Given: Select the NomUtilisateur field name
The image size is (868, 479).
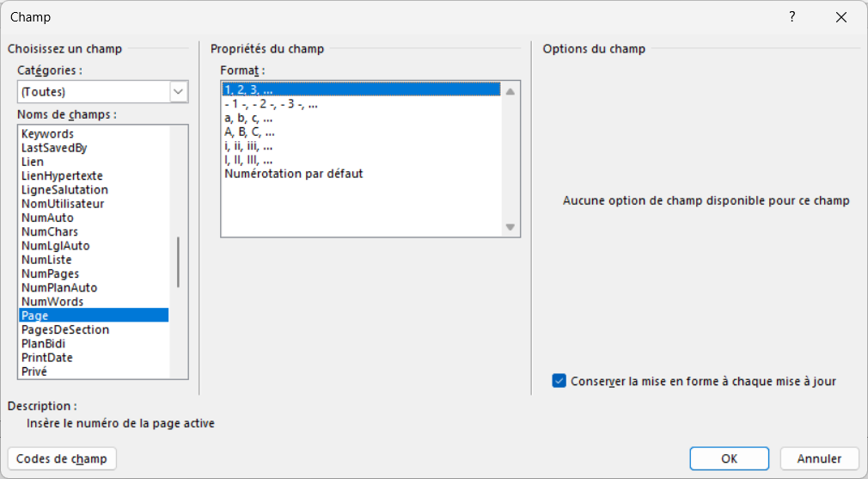Looking at the screenshot, I should coord(63,204).
